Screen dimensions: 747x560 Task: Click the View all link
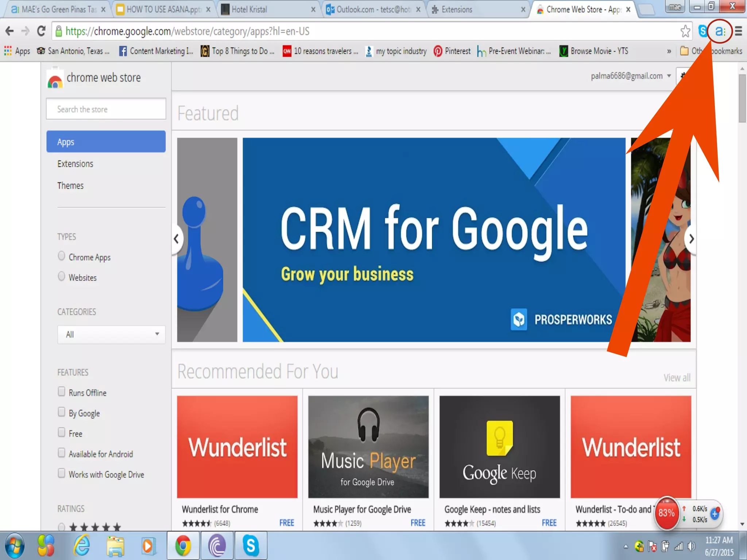pyautogui.click(x=677, y=378)
